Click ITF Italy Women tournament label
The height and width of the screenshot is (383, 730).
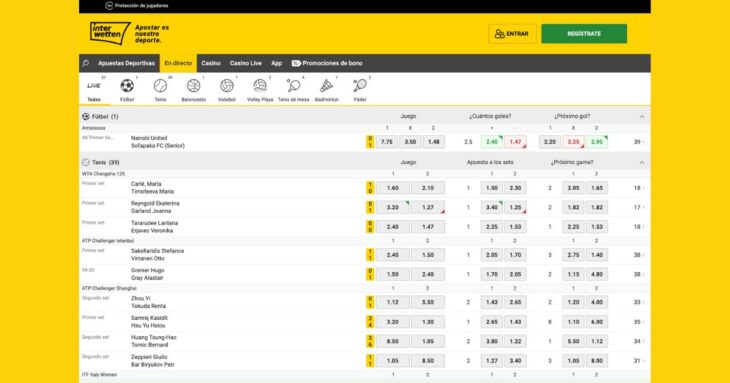click(100, 375)
